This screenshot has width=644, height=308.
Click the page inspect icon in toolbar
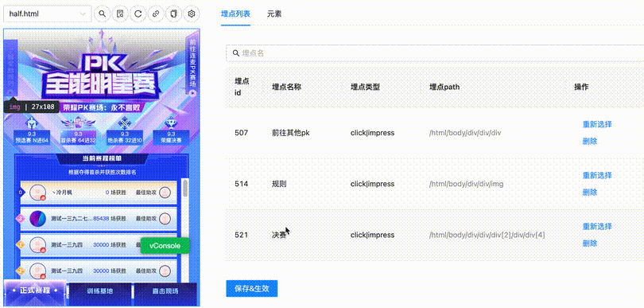(120, 14)
